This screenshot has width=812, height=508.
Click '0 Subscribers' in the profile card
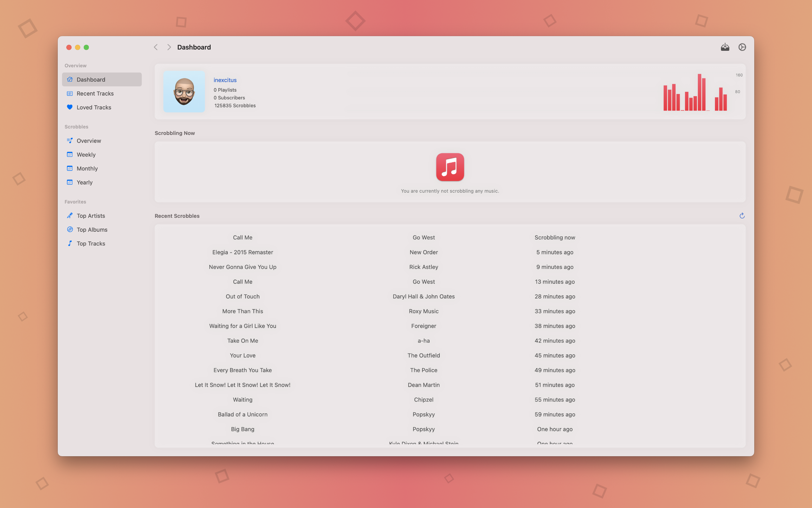coord(229,98)
